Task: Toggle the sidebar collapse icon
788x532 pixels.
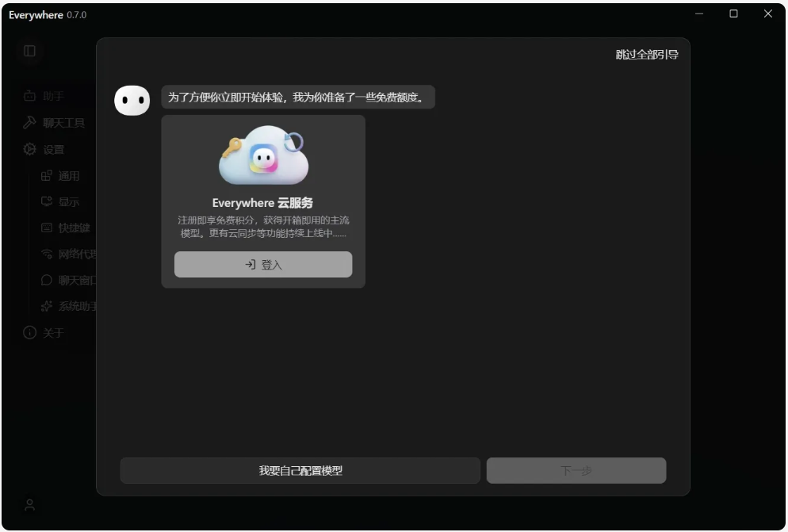Action: tap(29, 51)
